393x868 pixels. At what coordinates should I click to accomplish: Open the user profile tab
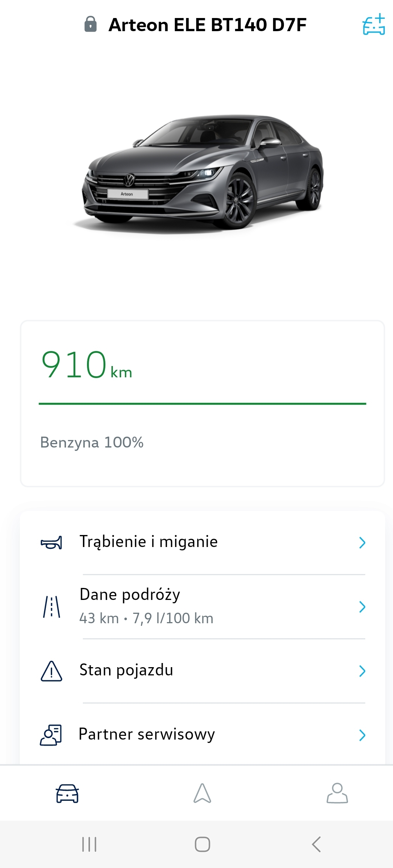click(337, 793)
